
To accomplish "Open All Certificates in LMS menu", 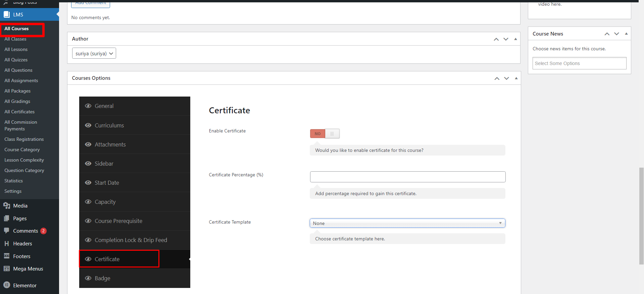I will (x=19, y=112).
